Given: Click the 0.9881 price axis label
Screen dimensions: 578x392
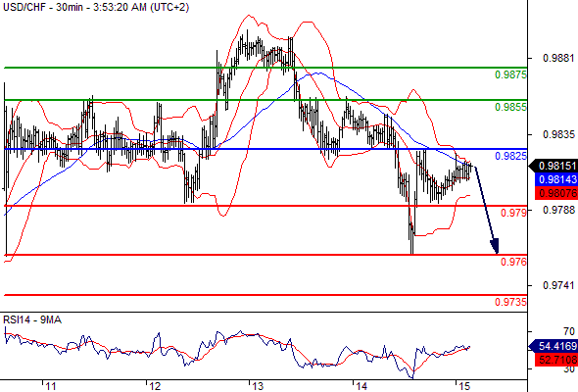Looking at the screenshot, I should (x=558, y=58).
